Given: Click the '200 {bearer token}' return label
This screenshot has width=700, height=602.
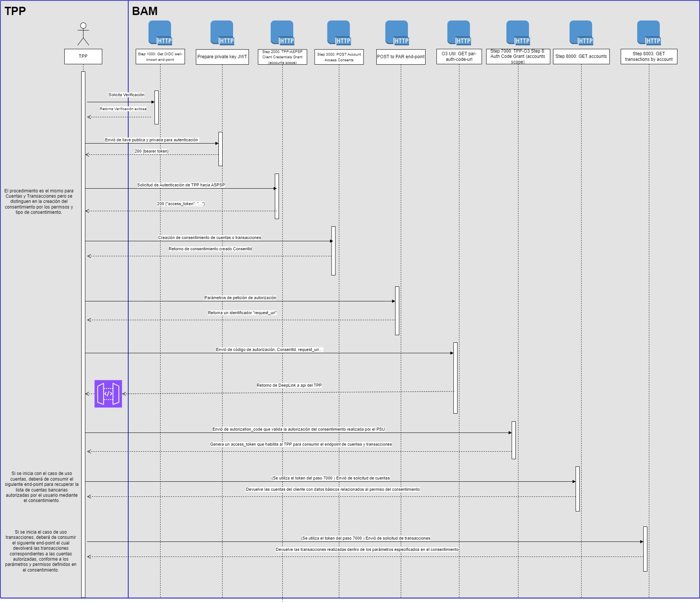Looking at the screenshot, I should (152, 151).
